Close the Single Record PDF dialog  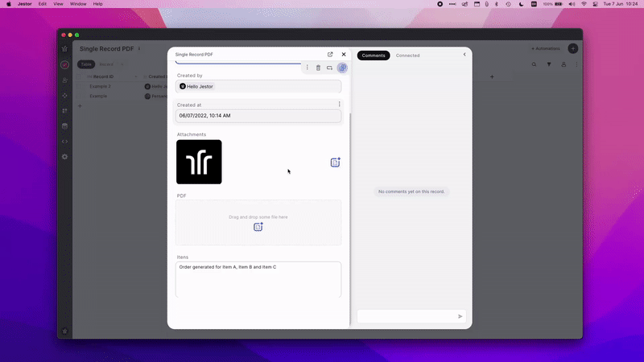point(344,54)
